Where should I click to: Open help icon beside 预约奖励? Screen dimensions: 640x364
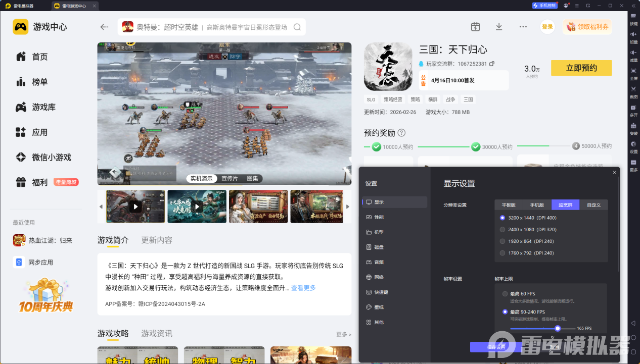pos(401,133)
